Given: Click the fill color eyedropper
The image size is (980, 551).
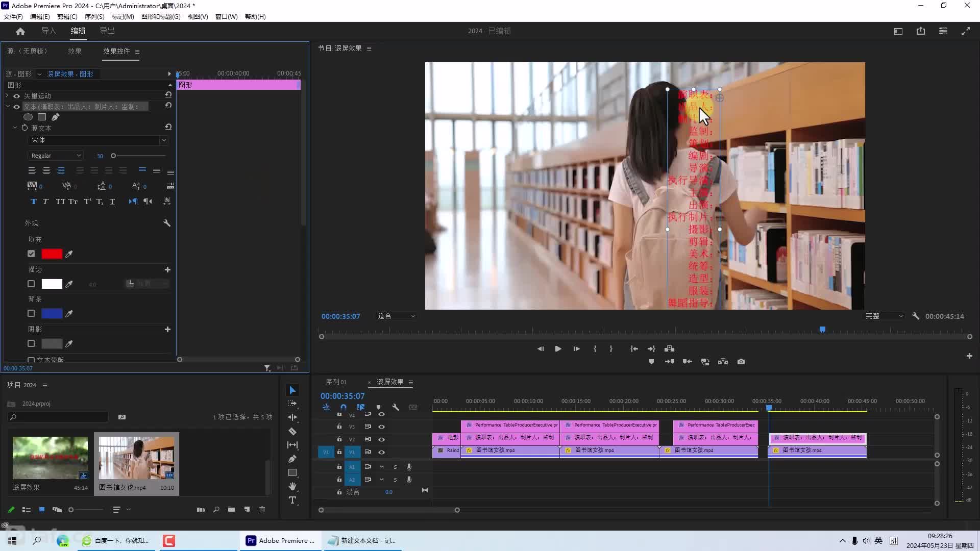Looking at the screenshot, I should click(x=69, y=254).
